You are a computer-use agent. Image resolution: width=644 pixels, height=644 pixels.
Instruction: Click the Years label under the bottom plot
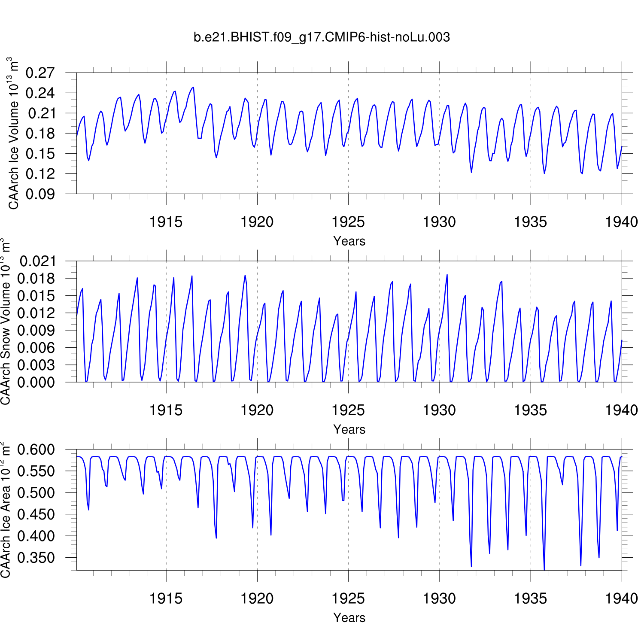[349, 618]
